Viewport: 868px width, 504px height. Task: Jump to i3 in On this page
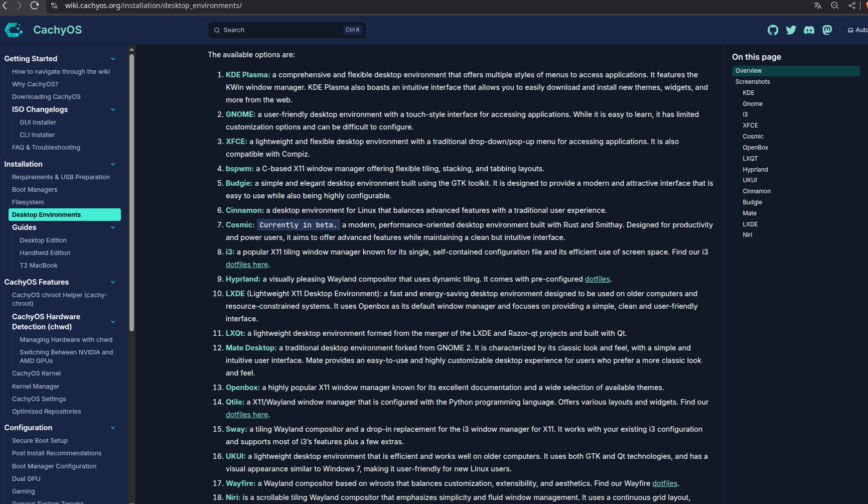click(x=745, y=114)
